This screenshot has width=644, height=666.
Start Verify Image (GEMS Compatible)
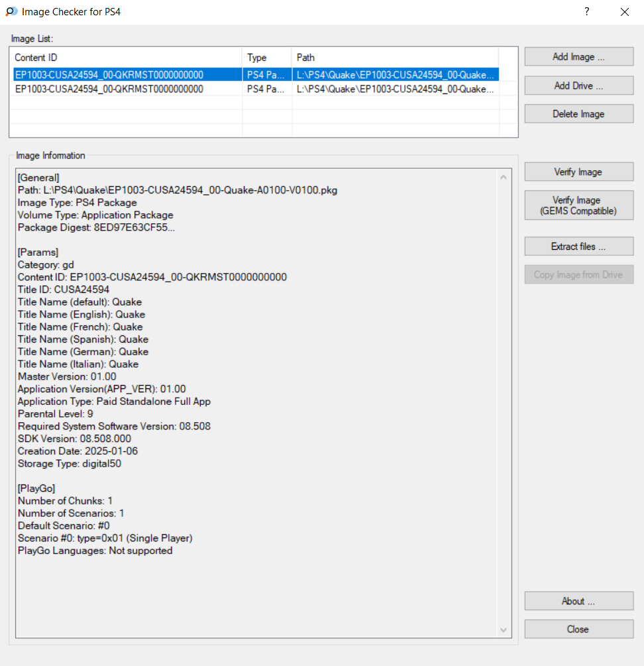[578, 205]
